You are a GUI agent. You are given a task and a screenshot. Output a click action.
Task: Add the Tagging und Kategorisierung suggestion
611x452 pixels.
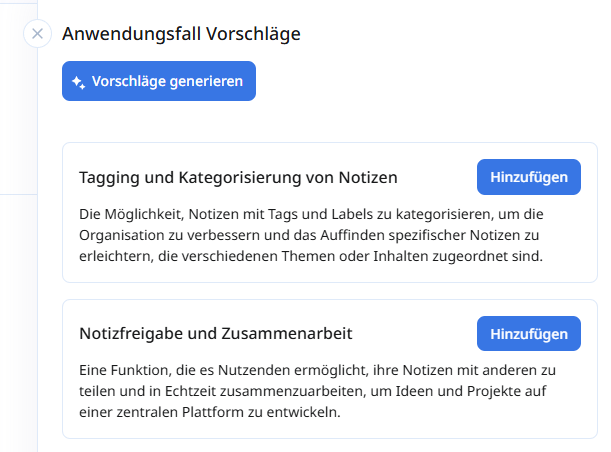[x=529, y=177]
